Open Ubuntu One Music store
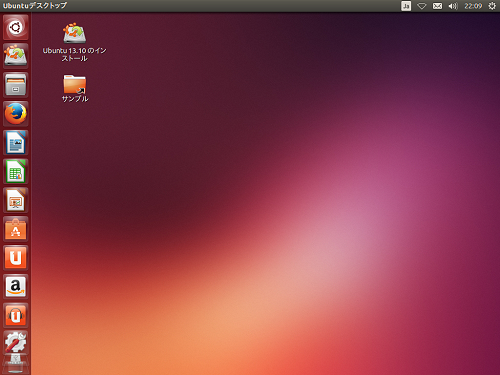 pyautogui.click(x=15, y=315)
